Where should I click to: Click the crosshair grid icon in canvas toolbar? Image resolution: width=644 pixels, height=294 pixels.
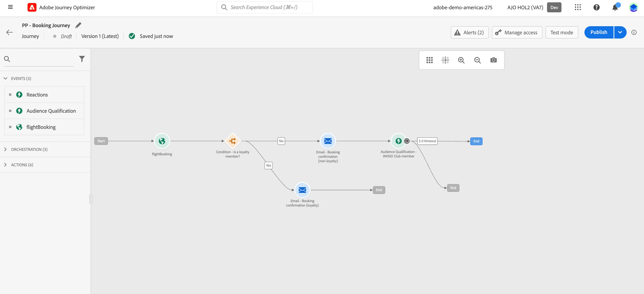tap(445, 60)
